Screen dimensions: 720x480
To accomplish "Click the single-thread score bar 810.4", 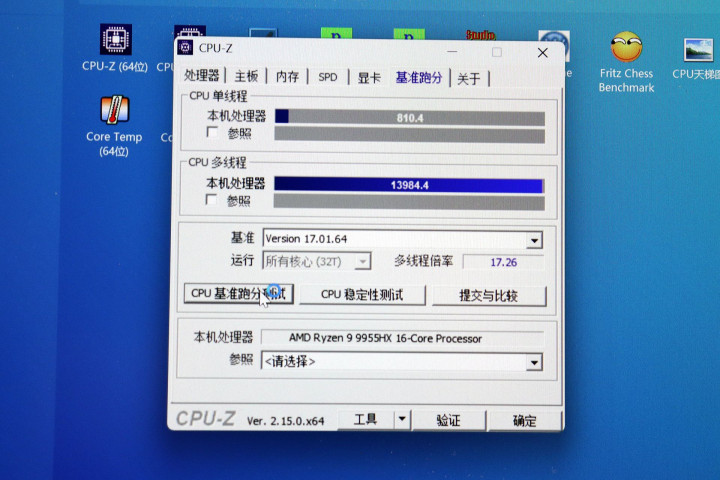I will (410, 118).
